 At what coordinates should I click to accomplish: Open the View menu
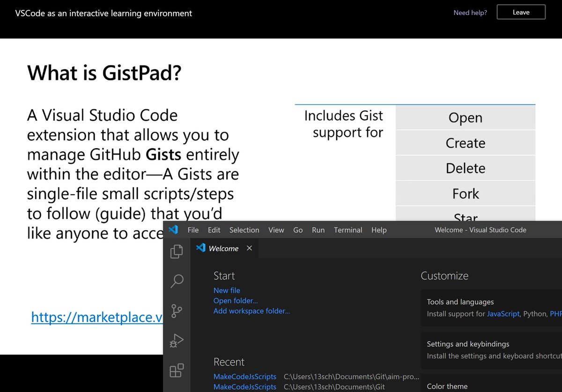tap(276, 230)
